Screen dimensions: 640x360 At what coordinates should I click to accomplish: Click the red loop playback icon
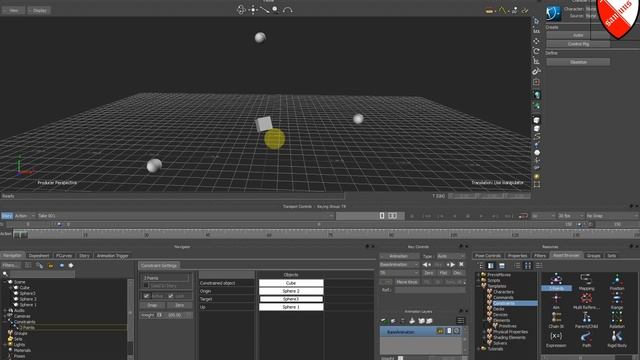523,216
